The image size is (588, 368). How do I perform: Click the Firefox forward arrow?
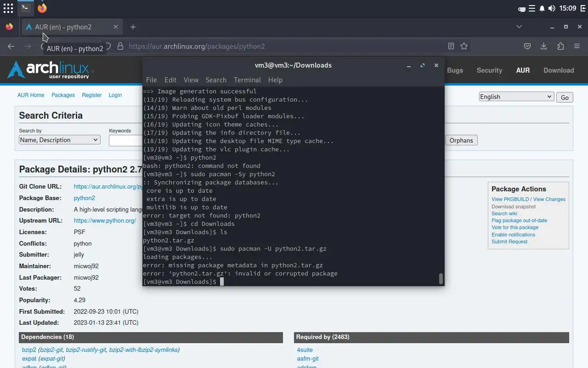pyautogui.click(x=28, y=46)
